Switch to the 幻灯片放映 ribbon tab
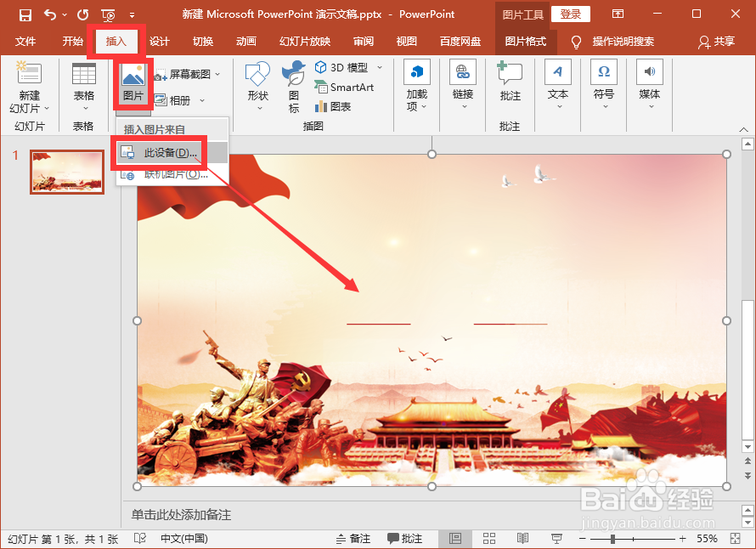756x549 pixels. (x=305, y=42)
